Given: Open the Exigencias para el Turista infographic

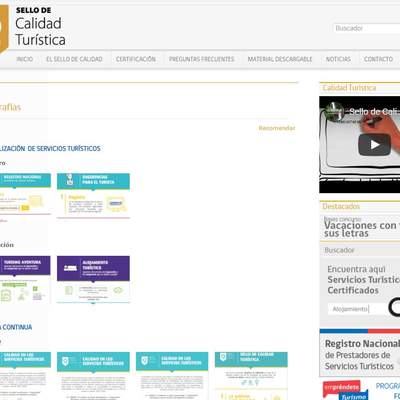Looking at the screenshot, I should (x=93, y=195).
